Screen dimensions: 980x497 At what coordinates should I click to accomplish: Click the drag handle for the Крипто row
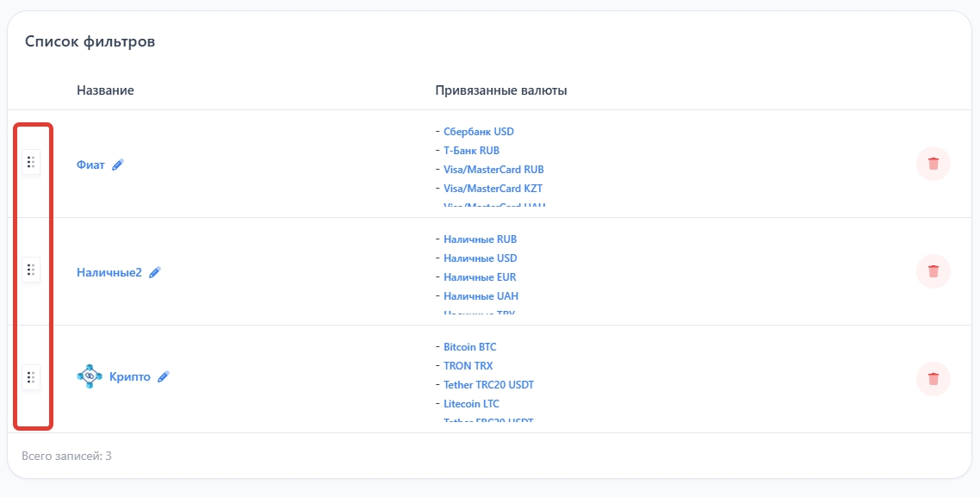tap(31, 377)
